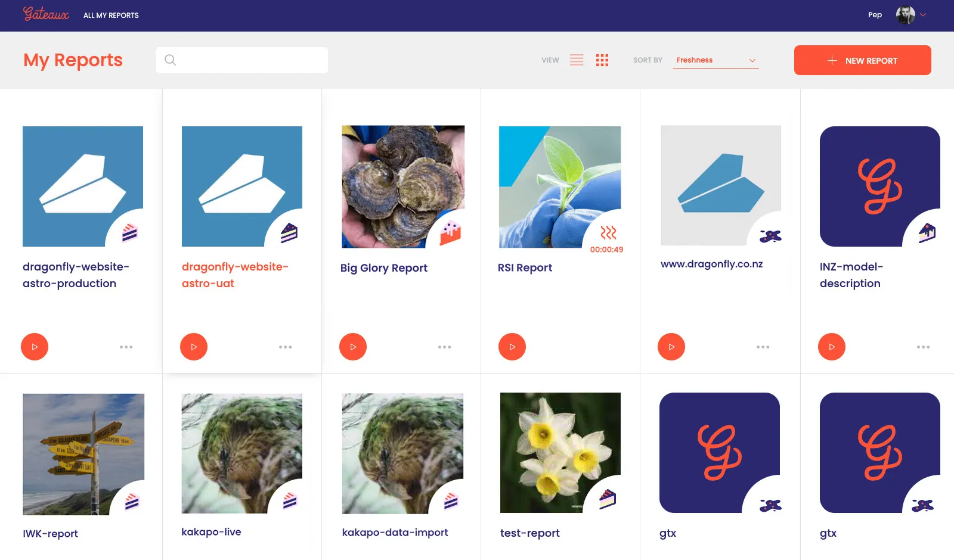This screenshot has height=560, width=954.
Task: Click the layered cake icon on IWK-report
Action: click(x=132, y=502)
